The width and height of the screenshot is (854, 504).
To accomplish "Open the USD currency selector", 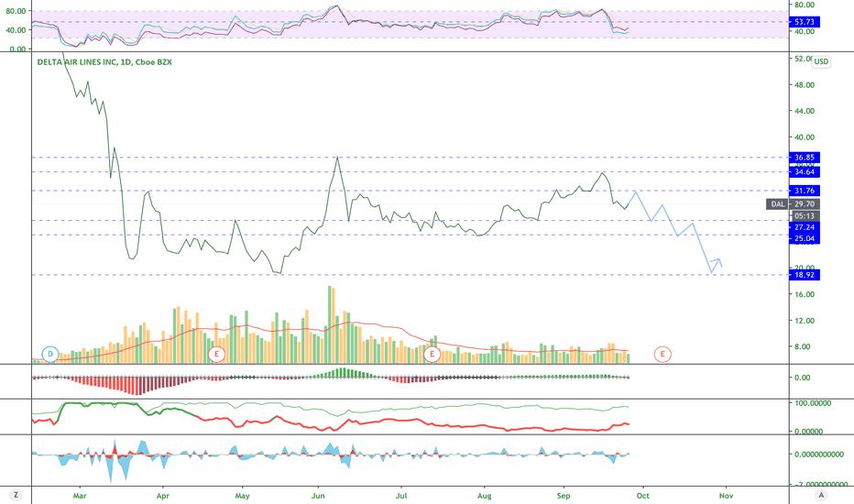I will point(821,61).
